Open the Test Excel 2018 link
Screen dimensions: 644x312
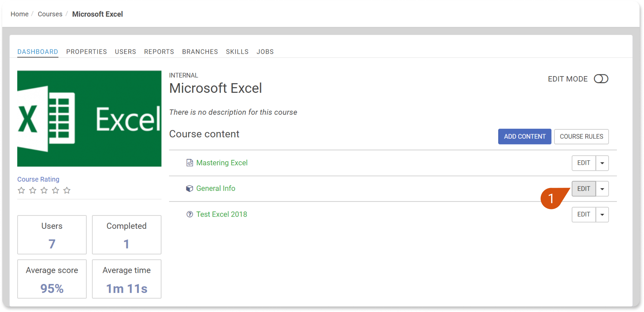coord(222,214)
